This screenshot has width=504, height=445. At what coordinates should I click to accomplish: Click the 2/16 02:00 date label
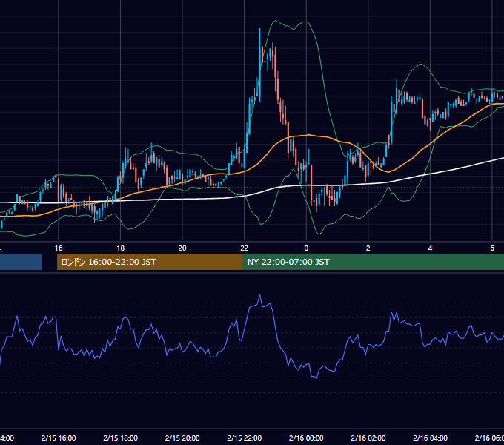click(368, 438)
